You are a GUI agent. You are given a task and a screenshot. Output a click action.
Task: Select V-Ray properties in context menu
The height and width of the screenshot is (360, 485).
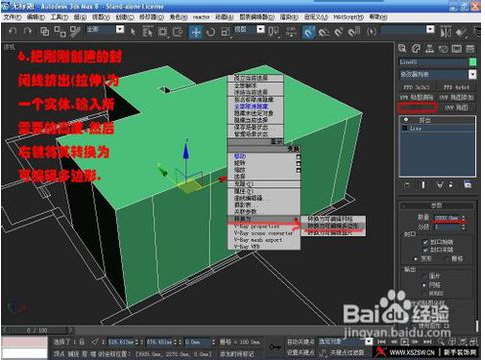tap(264, 226)
